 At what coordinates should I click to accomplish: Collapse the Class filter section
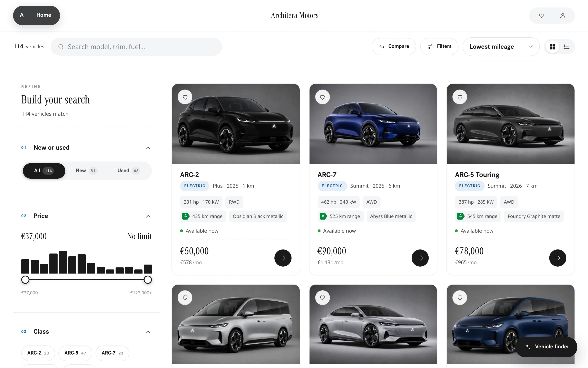click(x=148, y=332)
